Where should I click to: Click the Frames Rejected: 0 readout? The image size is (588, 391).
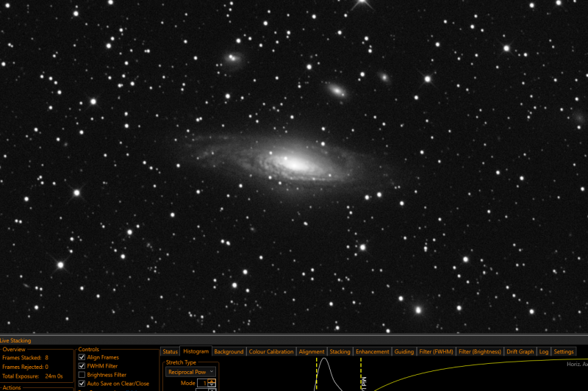[x=25, y=367]
